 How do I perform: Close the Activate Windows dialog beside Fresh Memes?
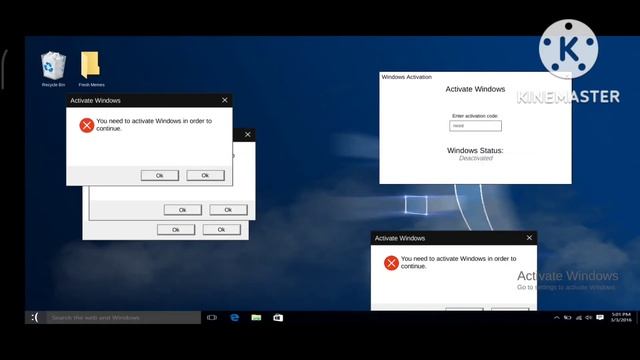[224, 100]
